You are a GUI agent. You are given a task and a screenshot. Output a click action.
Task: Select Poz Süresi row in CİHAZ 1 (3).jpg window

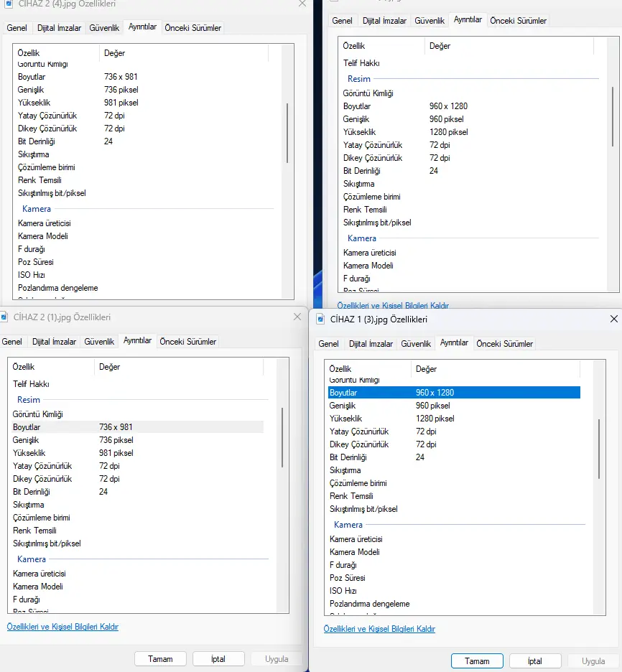[454, 578]
